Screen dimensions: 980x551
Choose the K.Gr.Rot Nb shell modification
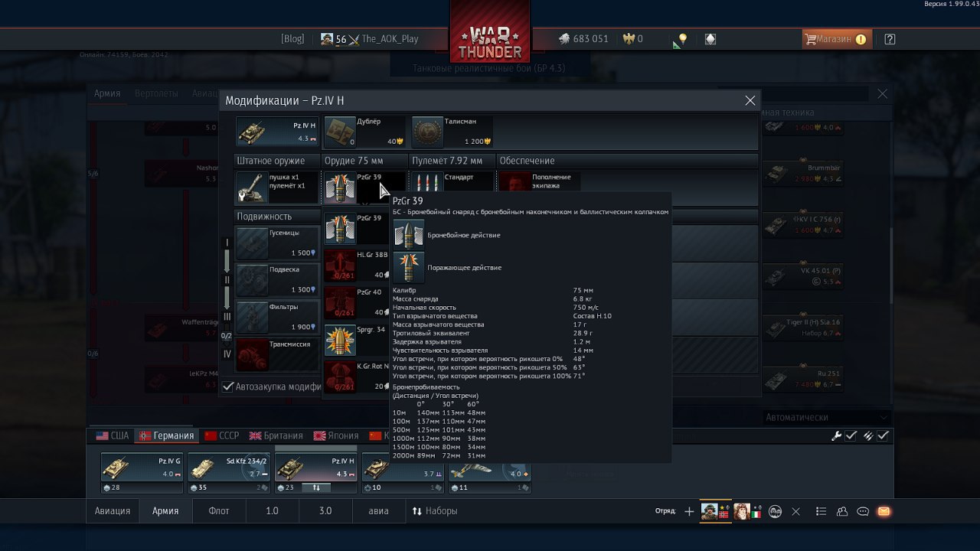[357, 377]
